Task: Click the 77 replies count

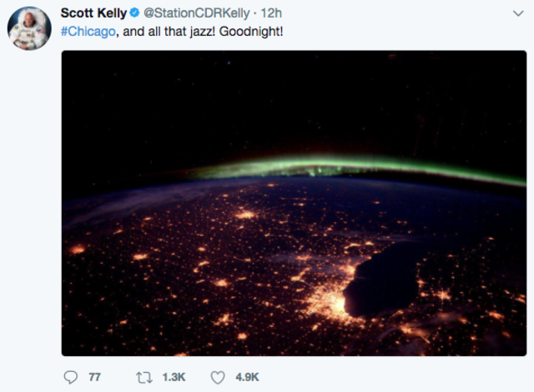Action: pyautogui.click(x=94, y=378)
